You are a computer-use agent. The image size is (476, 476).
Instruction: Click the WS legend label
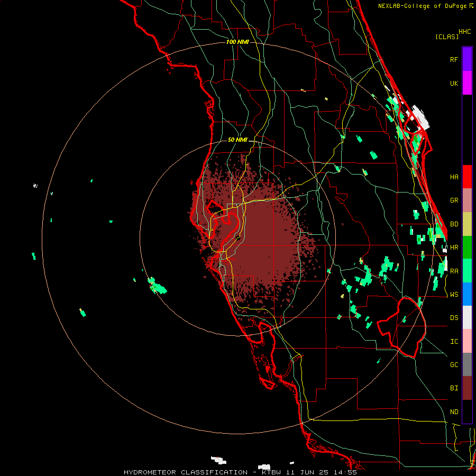click(x=454, y=295)
